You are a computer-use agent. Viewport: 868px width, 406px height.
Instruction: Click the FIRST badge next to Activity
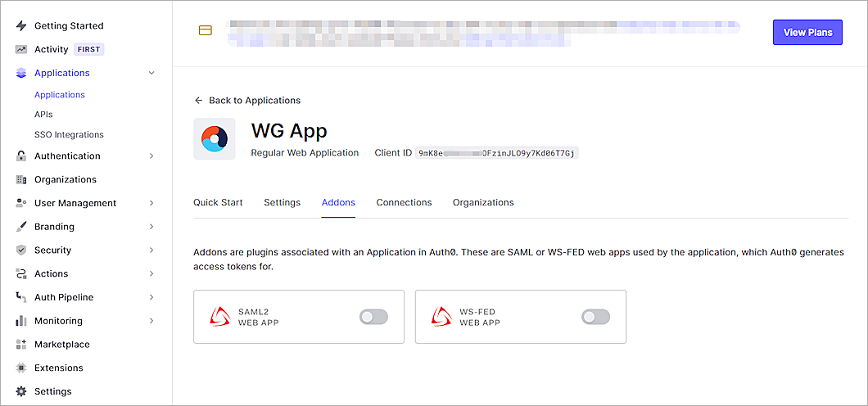click(89, 49)
